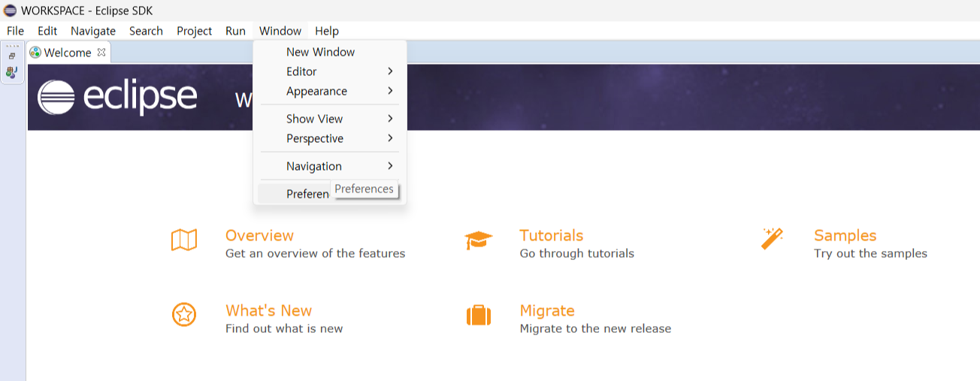The image size is (980, 381).
Task: Collapse the open Window menu
Action: [280, 31]
